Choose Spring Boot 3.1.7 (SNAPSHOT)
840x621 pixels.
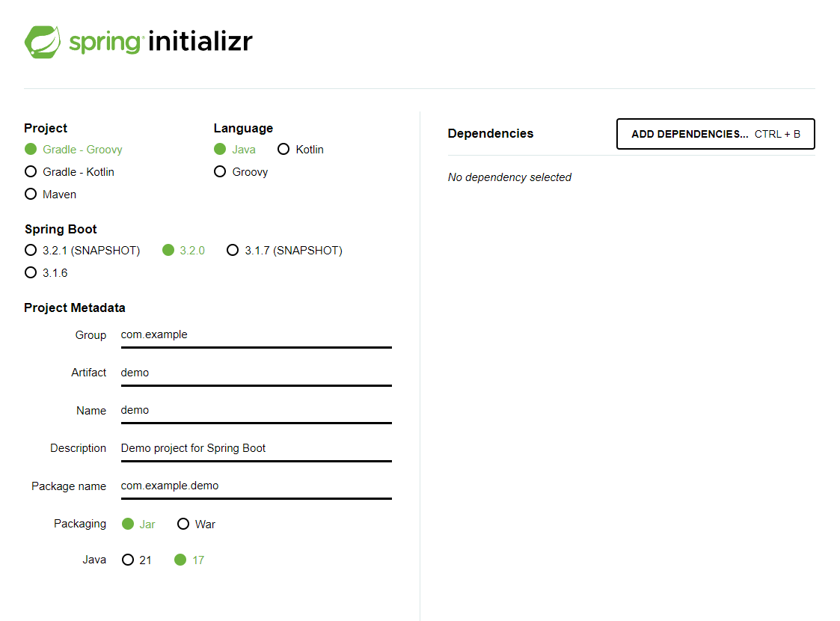(x=284, y=251)
